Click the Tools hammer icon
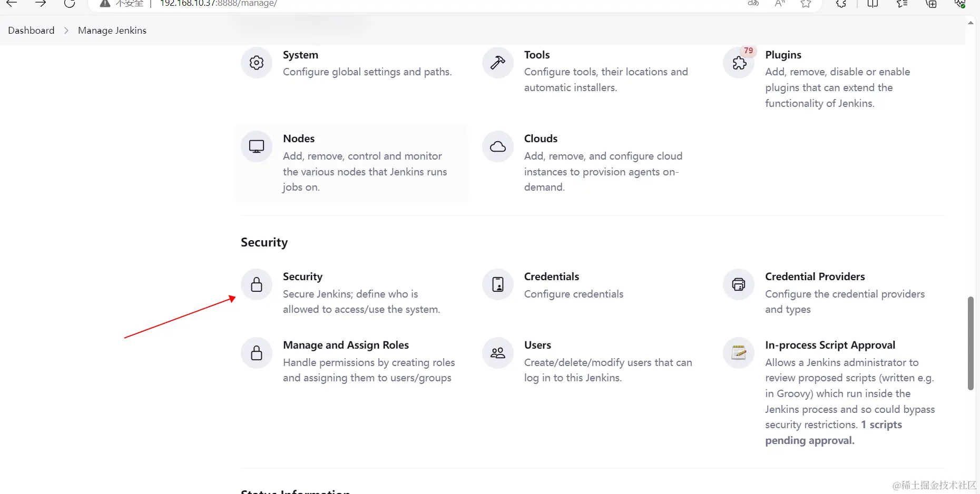980x494 pixels. click(497, 63)
